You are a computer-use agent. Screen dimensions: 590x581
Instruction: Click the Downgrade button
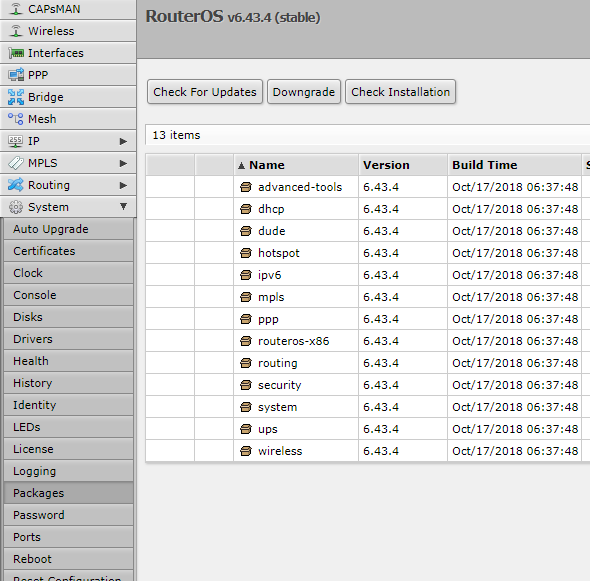(304, 92)
